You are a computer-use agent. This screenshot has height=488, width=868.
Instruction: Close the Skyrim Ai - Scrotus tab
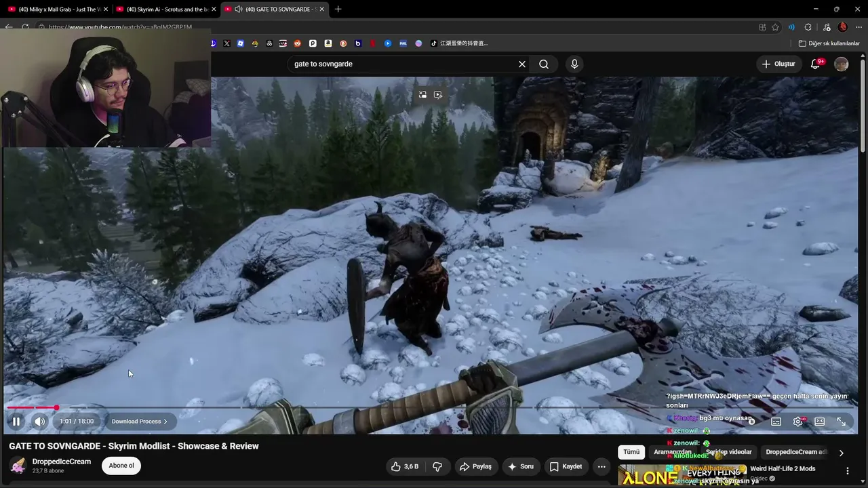click(214, 9)
